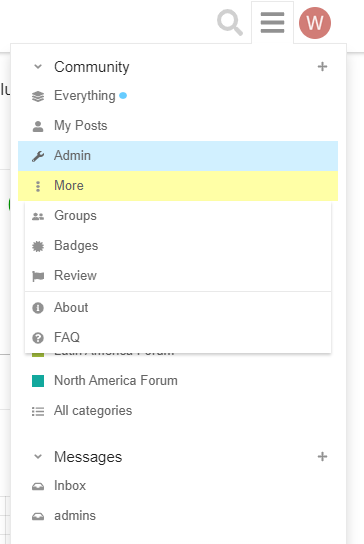
Task: Open the Admin menu entry
Action: tap(178, 156)
